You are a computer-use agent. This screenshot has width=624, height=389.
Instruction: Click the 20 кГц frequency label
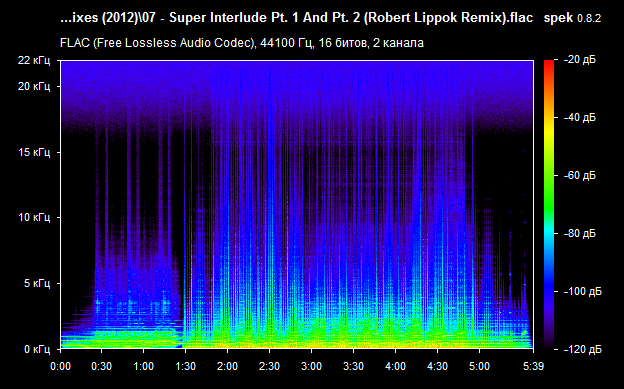(34, 86)
